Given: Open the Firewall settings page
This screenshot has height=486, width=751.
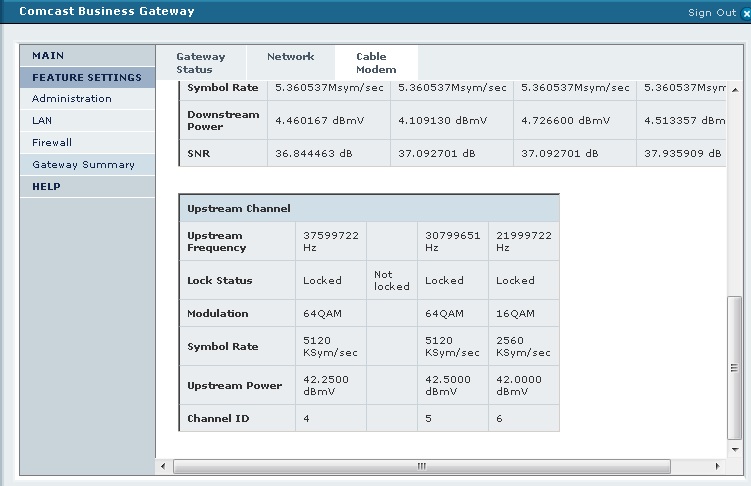Looking at the screenshot, I should click(x=52, y=143).
